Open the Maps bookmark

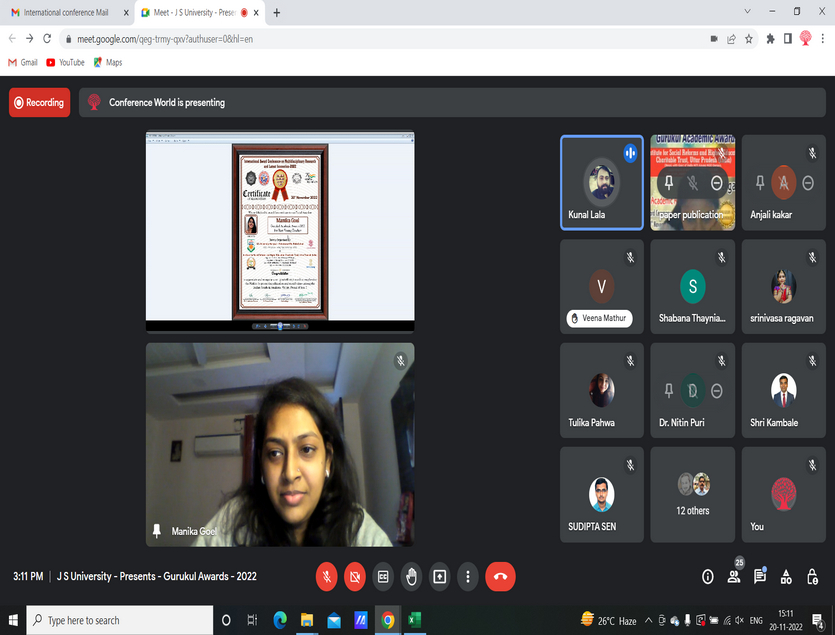tap(108, 62)
